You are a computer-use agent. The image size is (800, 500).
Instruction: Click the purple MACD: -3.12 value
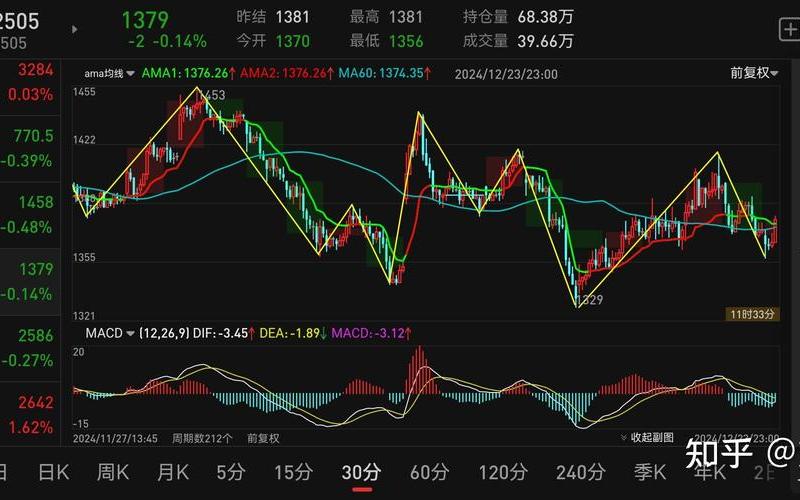(x=371, y=334)
